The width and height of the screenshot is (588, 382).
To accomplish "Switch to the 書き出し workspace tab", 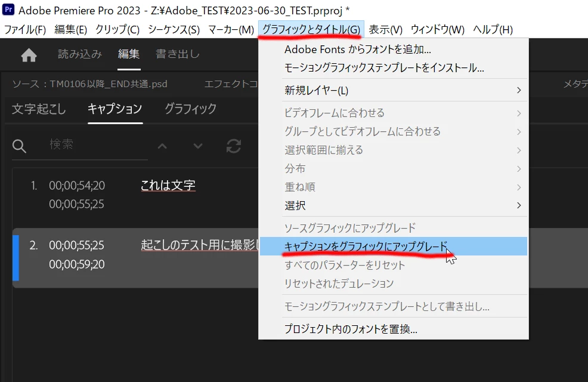I will click(177, 54).
